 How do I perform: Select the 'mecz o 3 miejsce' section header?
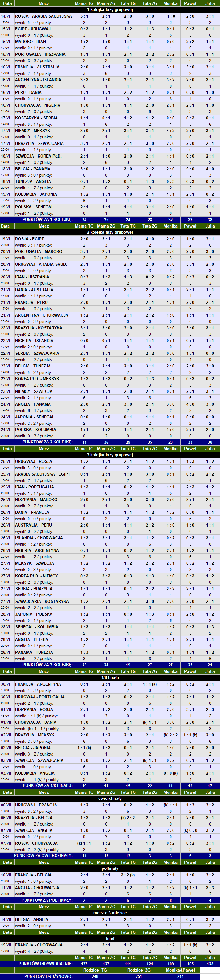[x=110, y=913]
